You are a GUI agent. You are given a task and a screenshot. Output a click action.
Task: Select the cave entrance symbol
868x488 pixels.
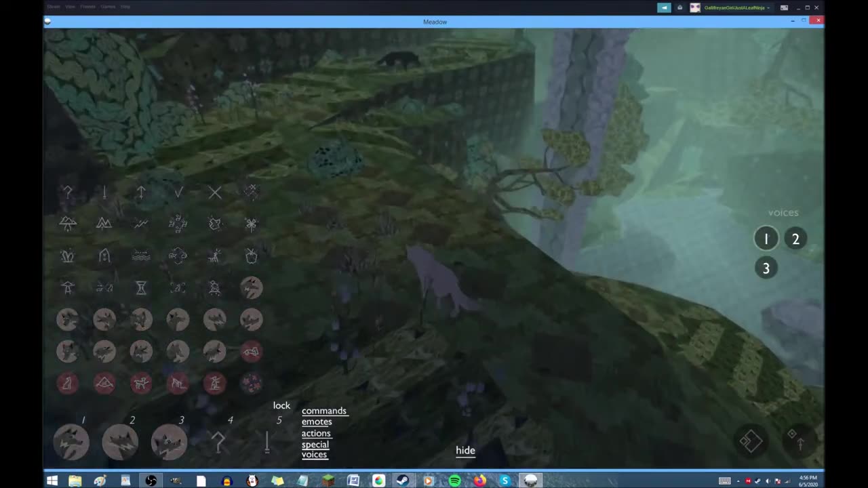(x=104, y=256)
